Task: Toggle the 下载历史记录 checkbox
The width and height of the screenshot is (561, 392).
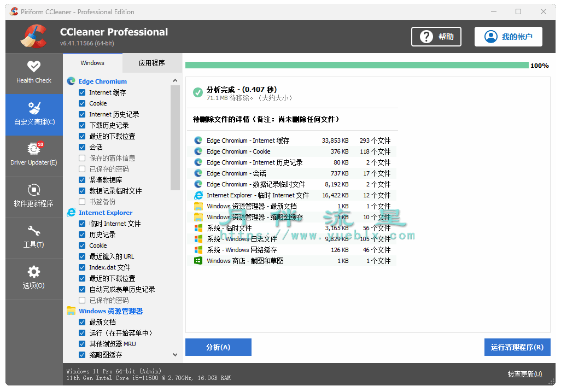Action: click(82, 125)
